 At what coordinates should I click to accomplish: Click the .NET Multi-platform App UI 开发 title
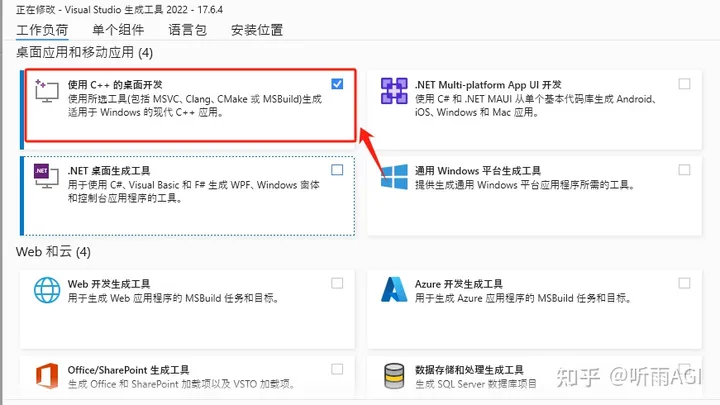(488, 85)
